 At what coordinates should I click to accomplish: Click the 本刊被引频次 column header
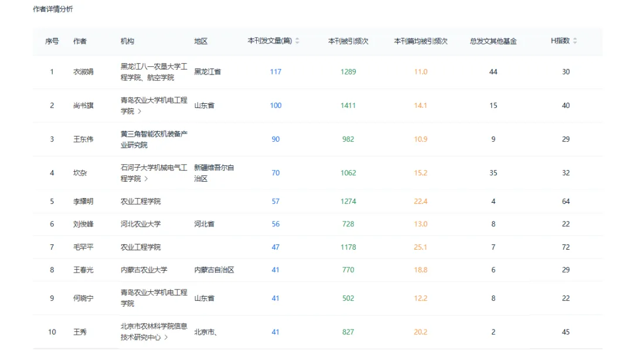point(348,41)
